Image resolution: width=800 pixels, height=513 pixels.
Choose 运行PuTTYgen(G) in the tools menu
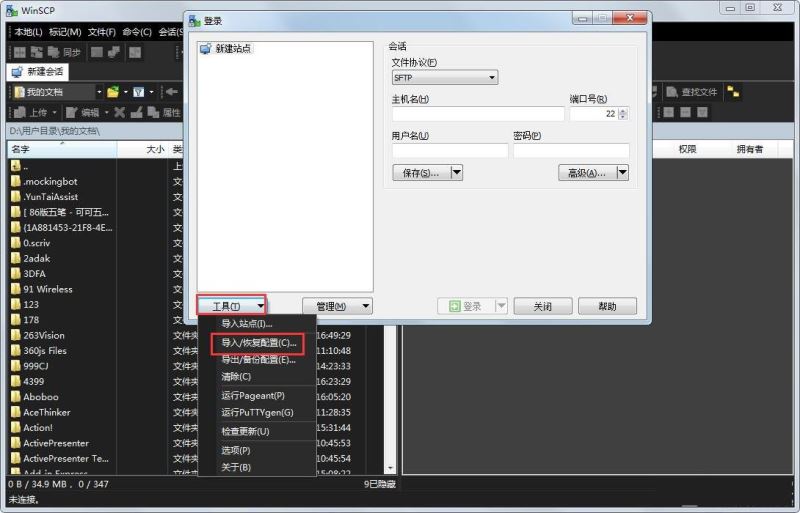click(x=257, y=412)
